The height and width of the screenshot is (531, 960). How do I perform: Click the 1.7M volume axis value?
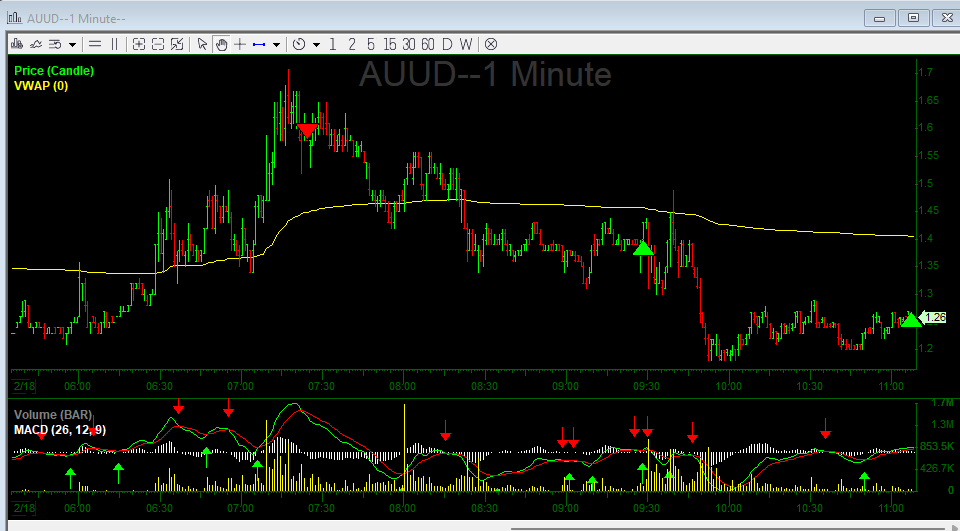pyautogui.click(x=942, y=403)
